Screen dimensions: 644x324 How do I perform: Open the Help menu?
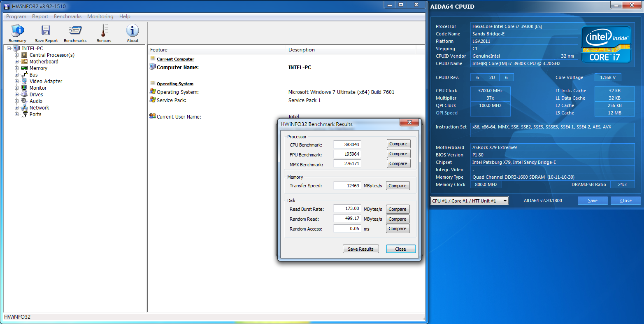click(125, 16)
